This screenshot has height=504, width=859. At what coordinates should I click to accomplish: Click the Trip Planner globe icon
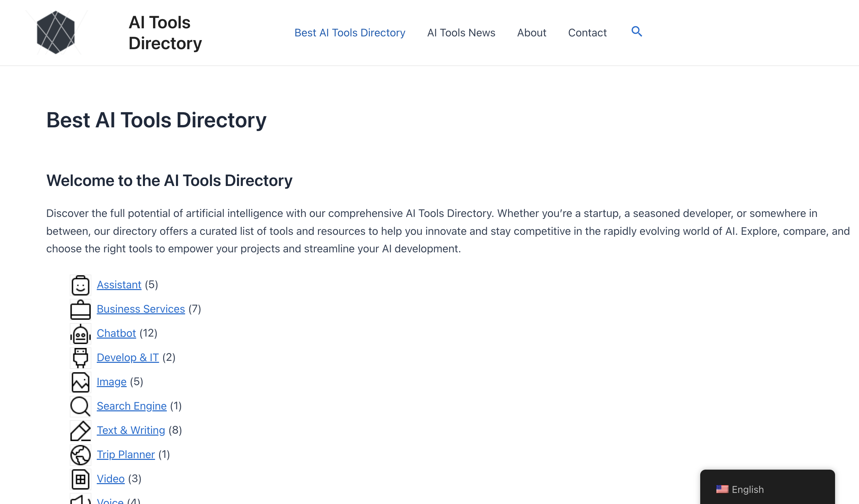click(x=81, y=454)
